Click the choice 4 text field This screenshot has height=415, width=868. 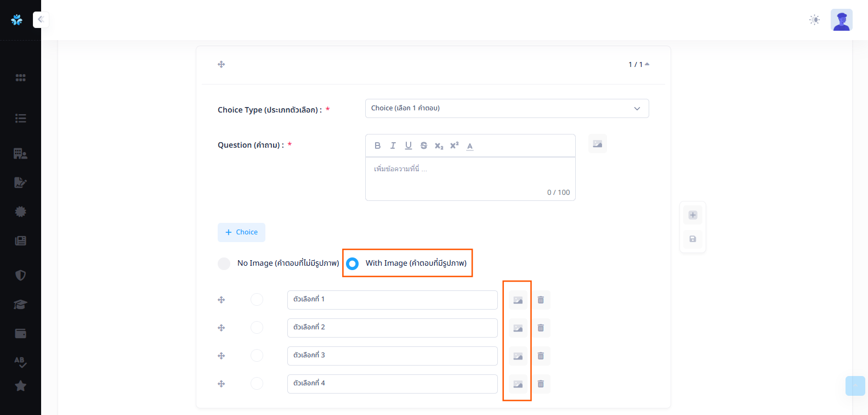[x=392, y=384]
